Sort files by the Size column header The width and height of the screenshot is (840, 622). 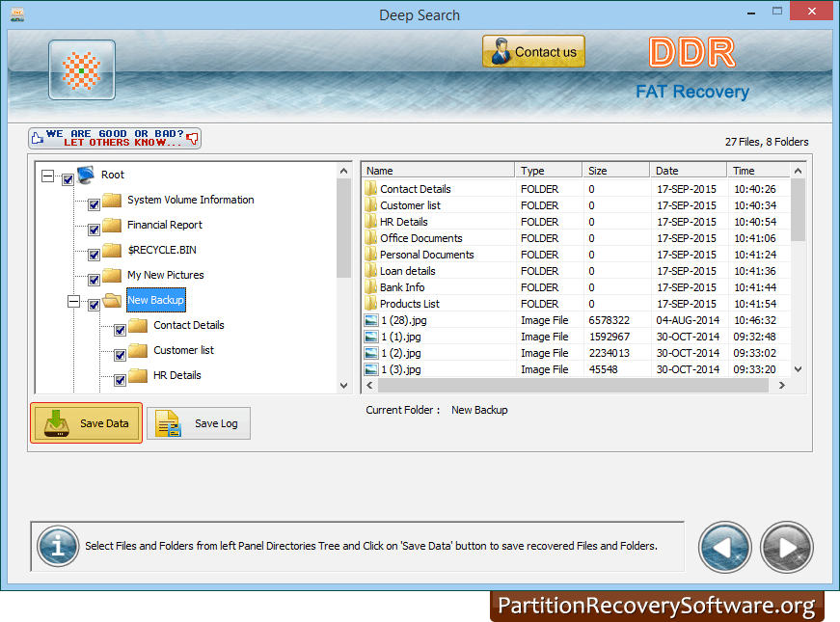pos(616,171)
